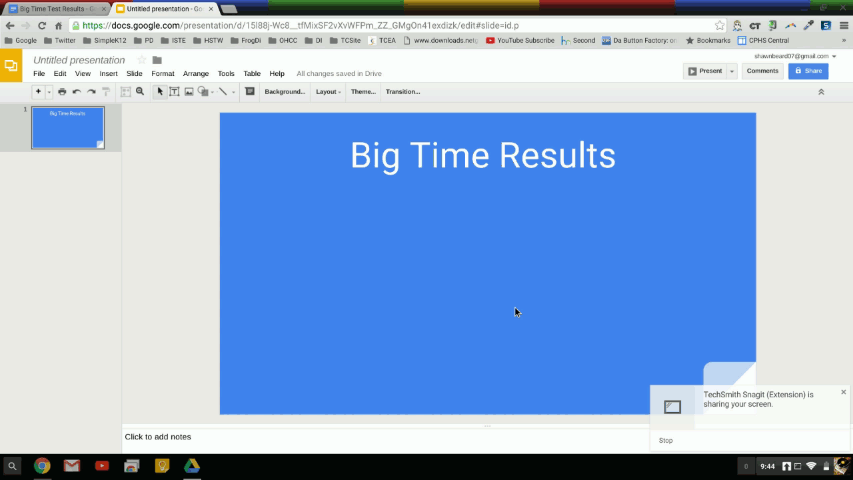Select the Text box tool
The width and height of the screenshot is (853, 480).
[x=174, y=92]
